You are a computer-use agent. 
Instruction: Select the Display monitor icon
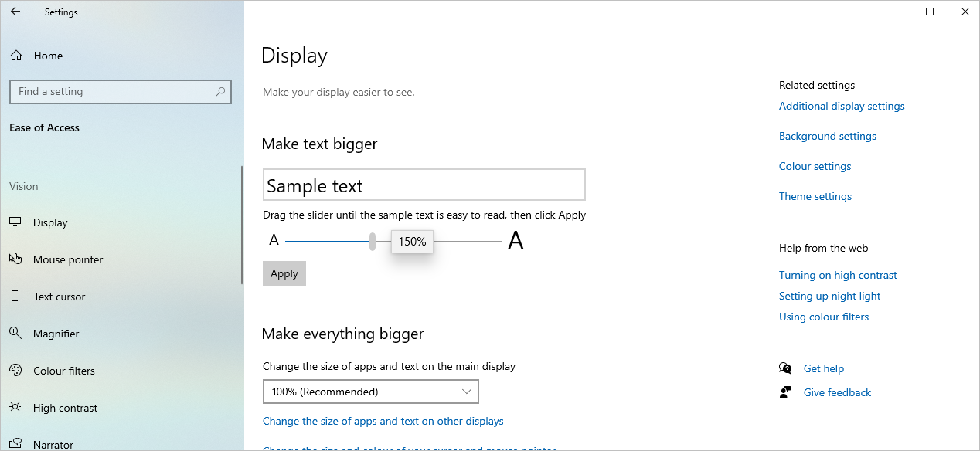coord(15,222)
